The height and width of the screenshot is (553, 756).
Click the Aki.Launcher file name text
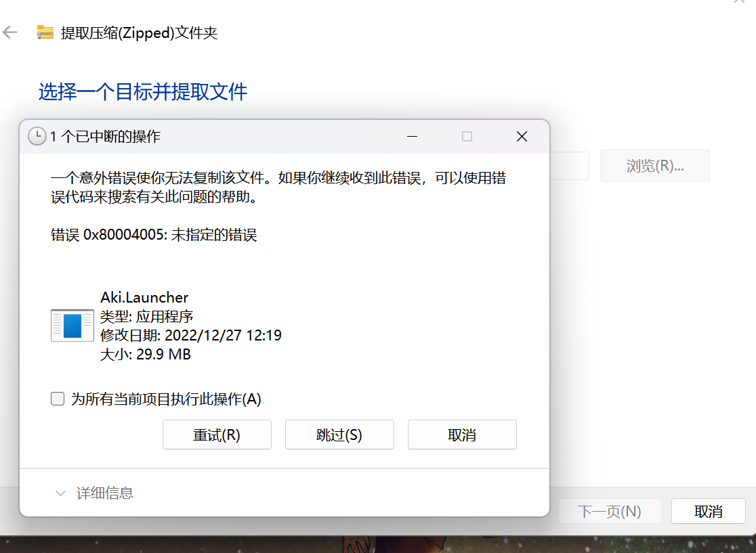tap(144, 297)
